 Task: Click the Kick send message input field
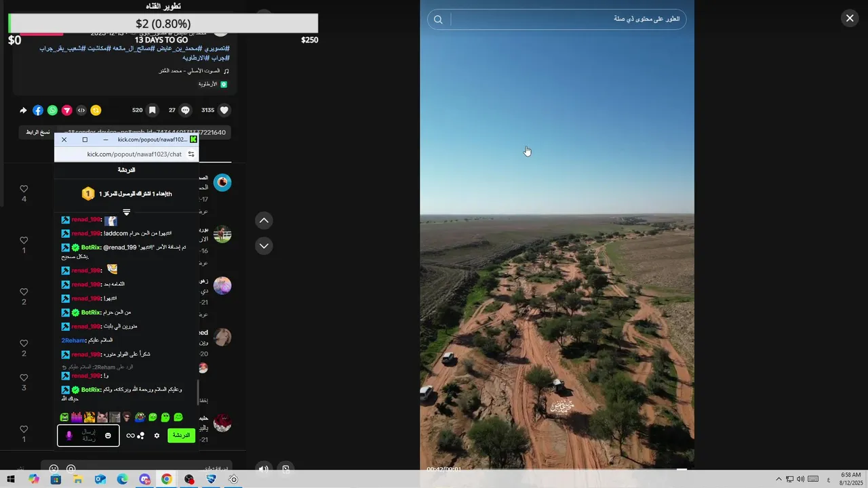point(88,435)
